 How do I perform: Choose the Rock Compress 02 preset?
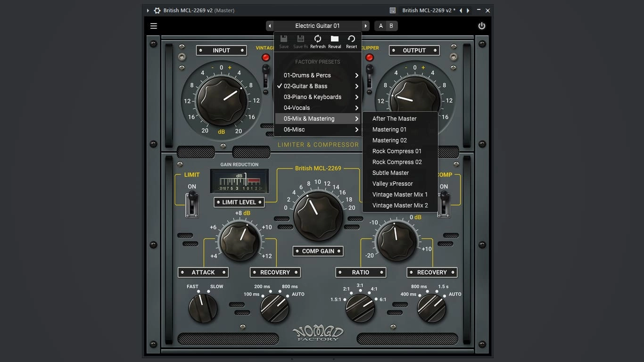pyautogui.click(x=400, y=162)
